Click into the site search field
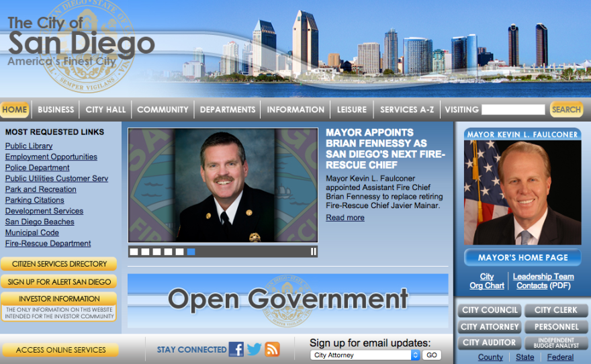The width and height of the screenshot is (591, 364). 513,109
